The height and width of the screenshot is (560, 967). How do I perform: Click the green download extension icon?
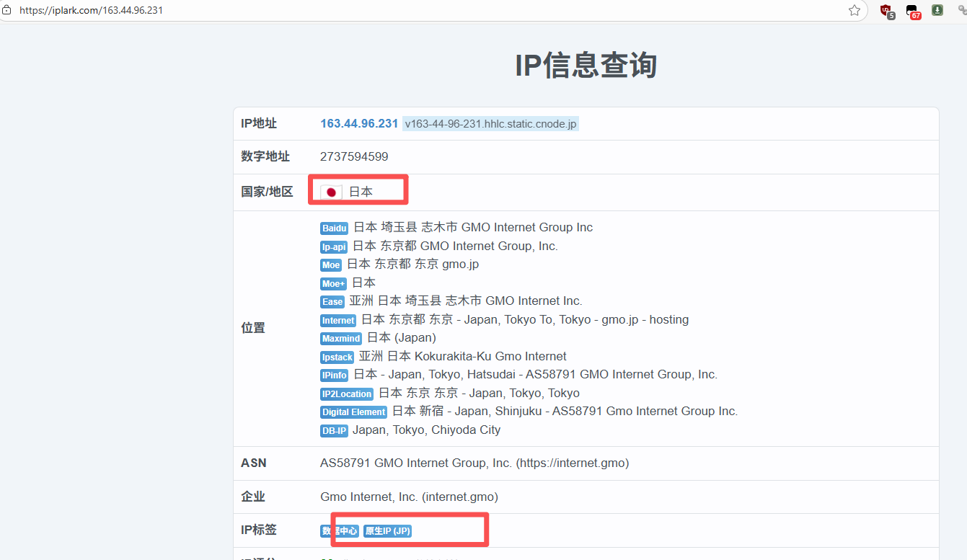click(937, 10)
